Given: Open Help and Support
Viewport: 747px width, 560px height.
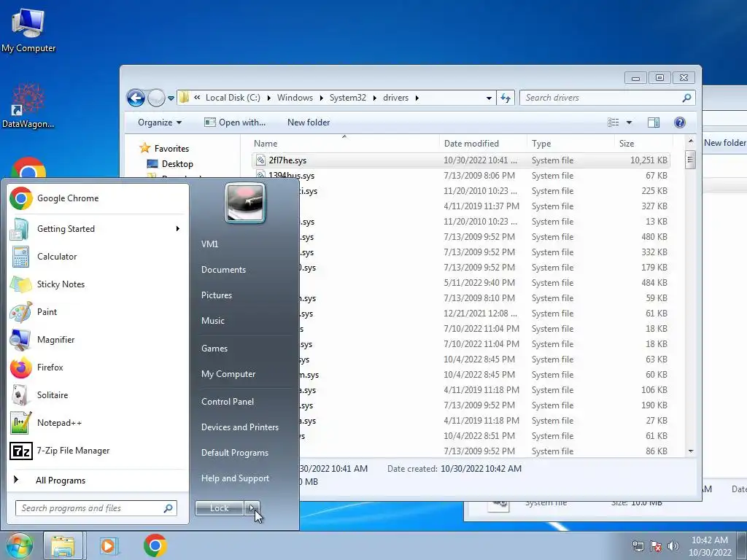Looking at the screenshot, I should [235, 478].
